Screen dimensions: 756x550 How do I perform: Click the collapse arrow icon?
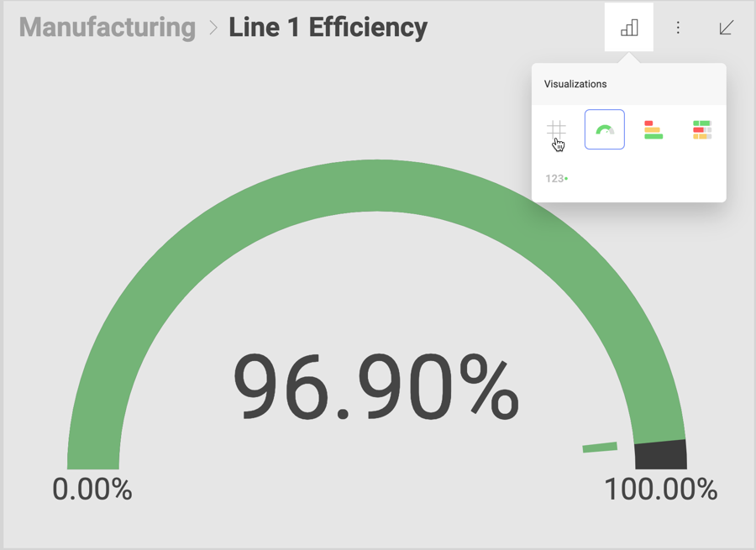point(727,28)
